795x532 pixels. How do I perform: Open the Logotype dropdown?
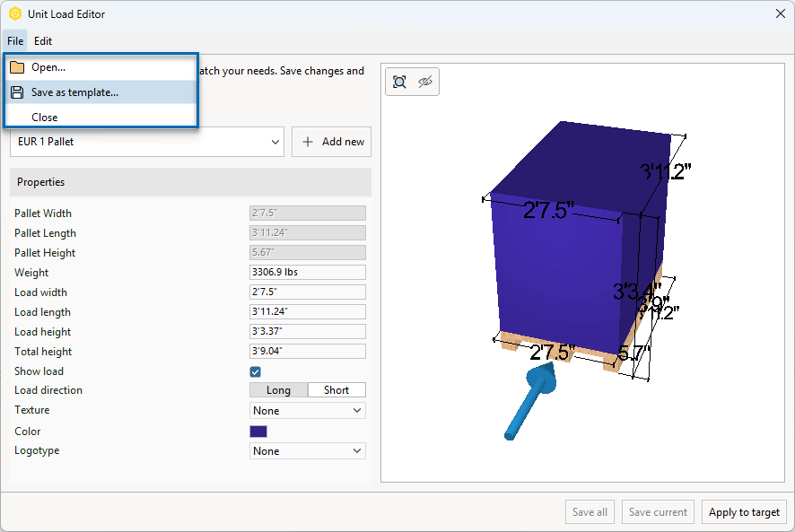(307, 451)
